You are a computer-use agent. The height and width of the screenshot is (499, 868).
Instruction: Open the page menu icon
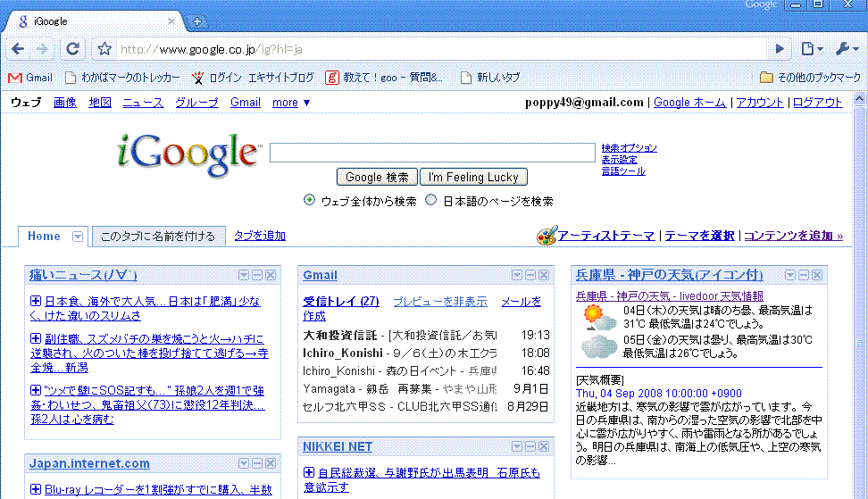click(812, 49)
